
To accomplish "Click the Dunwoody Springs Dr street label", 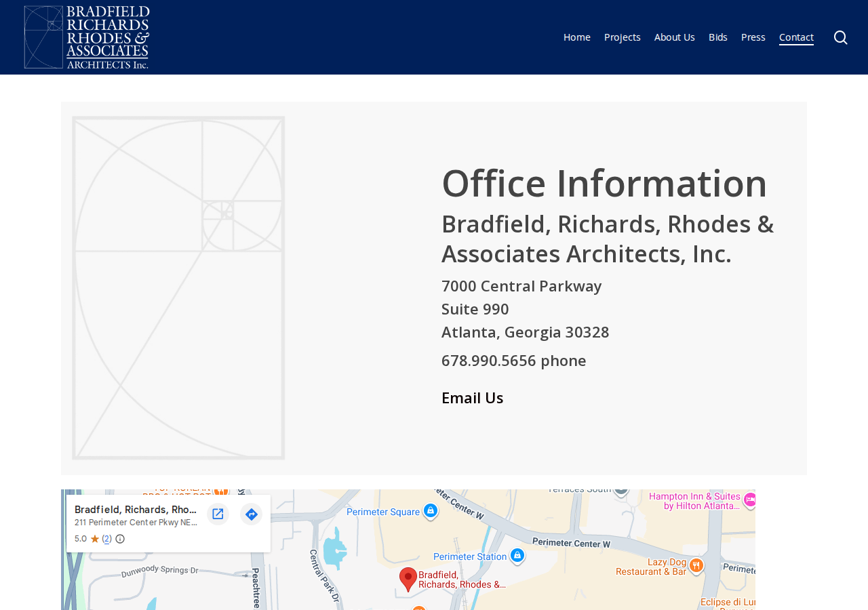I will click(x=160, y=572).
